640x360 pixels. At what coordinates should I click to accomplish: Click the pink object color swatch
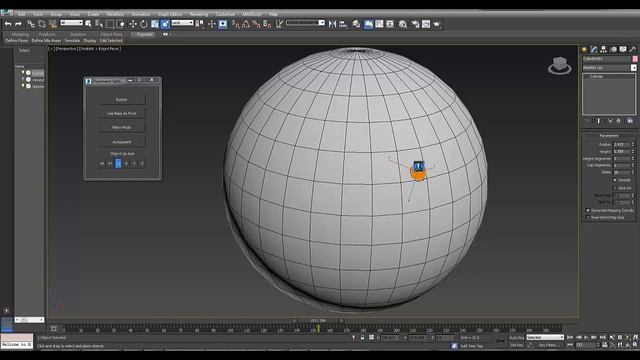635,59
